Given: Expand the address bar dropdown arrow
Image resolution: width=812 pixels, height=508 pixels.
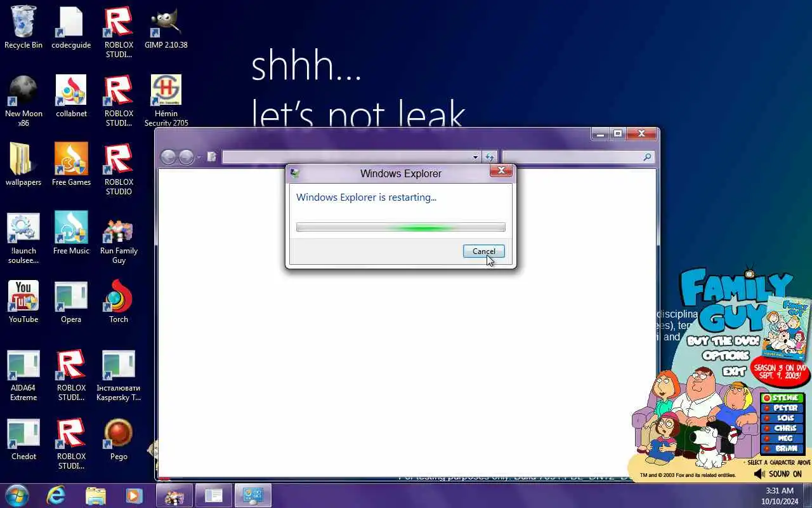Looking at the screenshot, I should tap(475, 157).
